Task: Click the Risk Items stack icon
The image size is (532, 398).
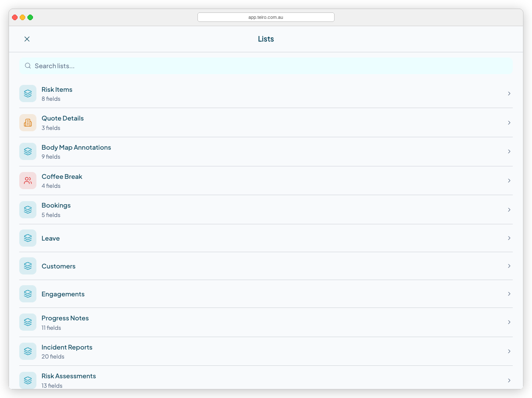Action: pyautogui.click(x=27, y=93)
